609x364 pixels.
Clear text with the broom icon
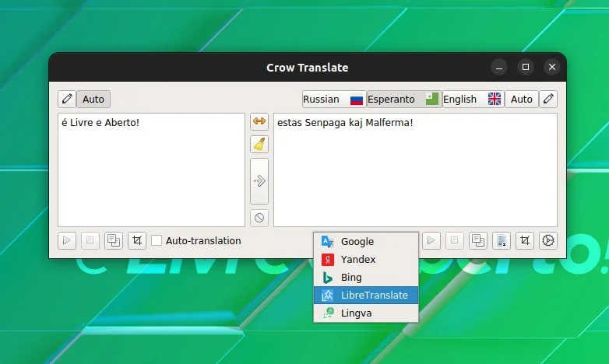pos(259,145)
